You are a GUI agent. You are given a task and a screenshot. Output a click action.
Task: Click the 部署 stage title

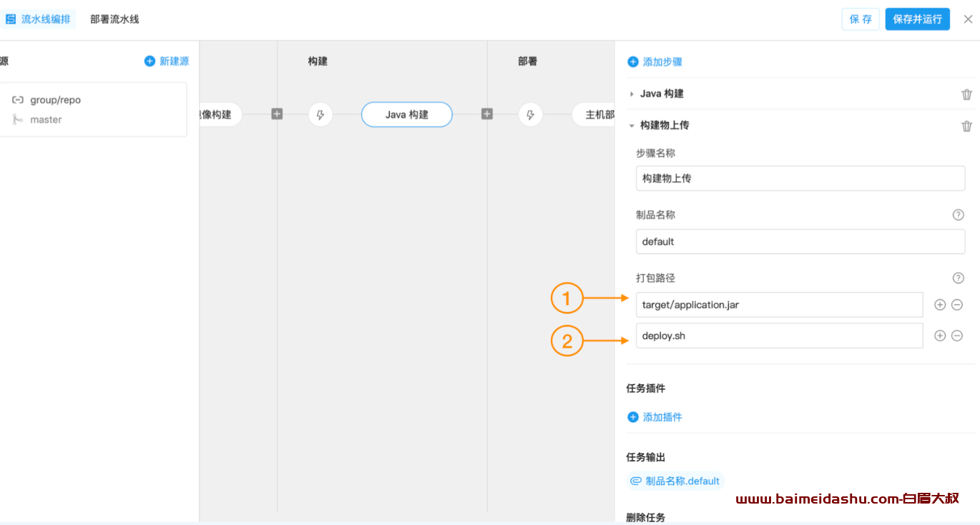(528, 62)
